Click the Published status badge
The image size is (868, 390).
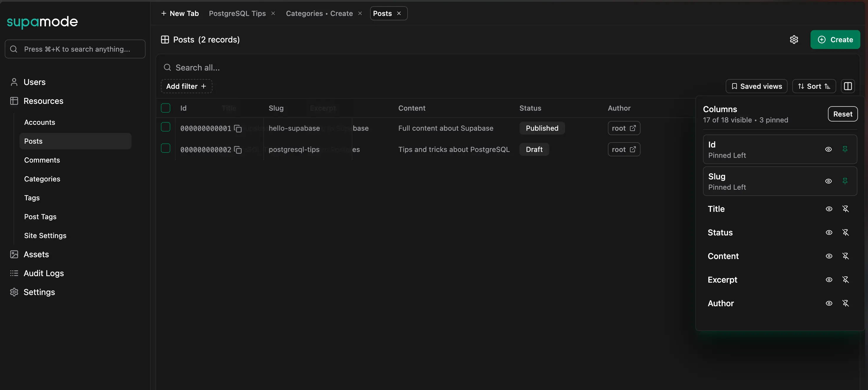tap(542, 128)
